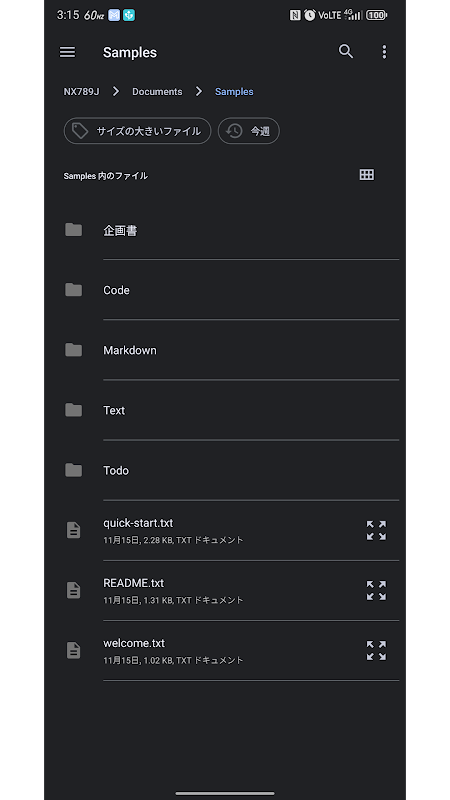Tap the welcome.txt document icon
Image resolution: width=450 pixels, height=800 pixels.
[x=73, y=651]
